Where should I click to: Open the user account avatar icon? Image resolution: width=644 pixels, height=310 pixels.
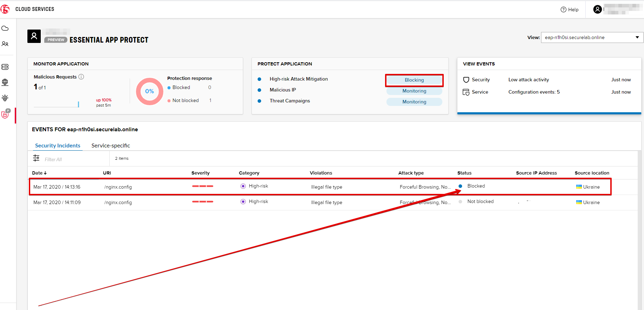[x=598, y=9]
